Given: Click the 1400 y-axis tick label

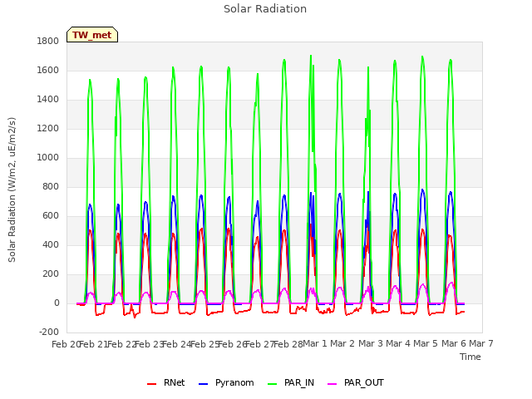Looking at the screenshot, I should [x=48, y=100].
